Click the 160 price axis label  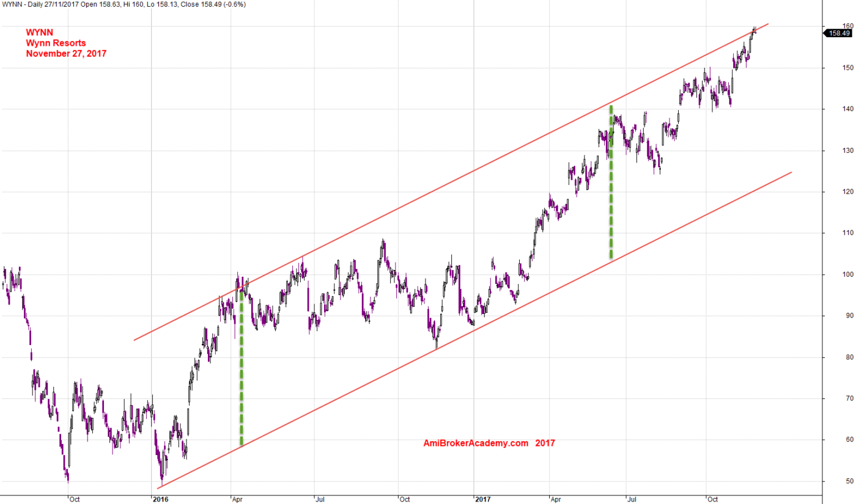(847, 26)
